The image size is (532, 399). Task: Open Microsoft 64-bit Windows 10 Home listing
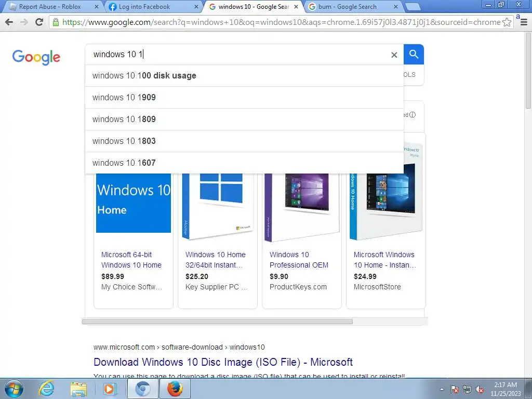click(x=131, y=260)
